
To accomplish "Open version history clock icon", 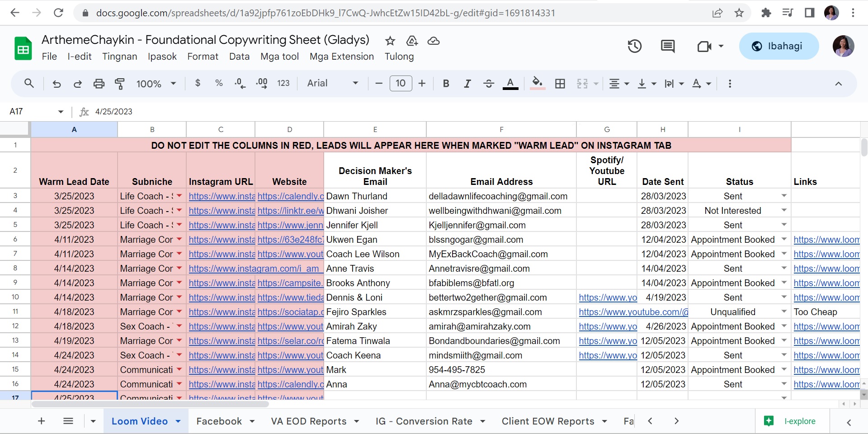I will (634, 46).
